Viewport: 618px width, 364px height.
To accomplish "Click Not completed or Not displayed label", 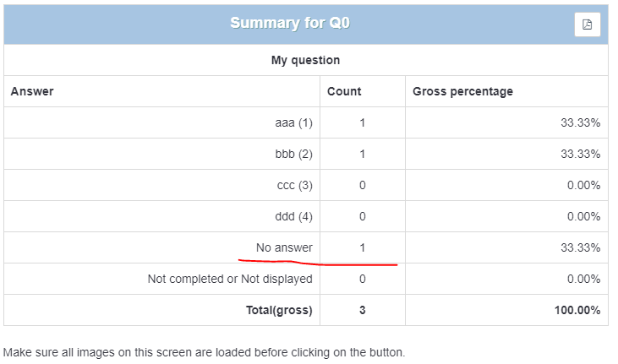I will tap(230, 279).
